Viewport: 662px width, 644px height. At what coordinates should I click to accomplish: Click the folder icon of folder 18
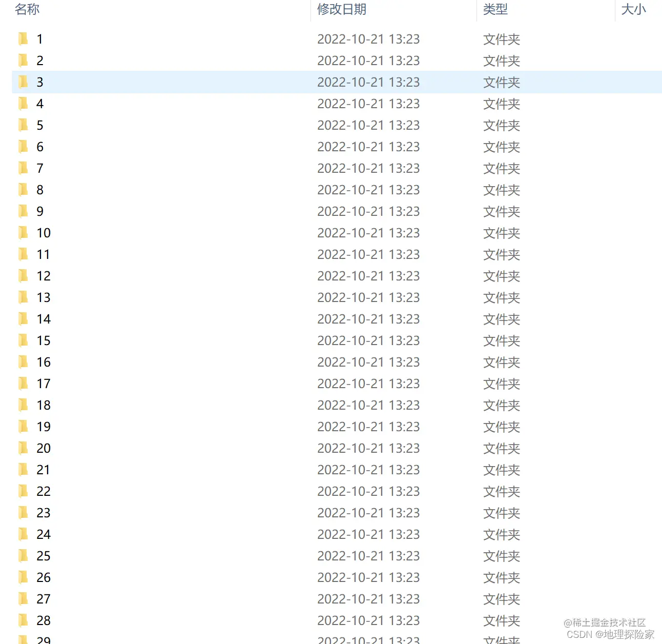(x=23, y=405)
